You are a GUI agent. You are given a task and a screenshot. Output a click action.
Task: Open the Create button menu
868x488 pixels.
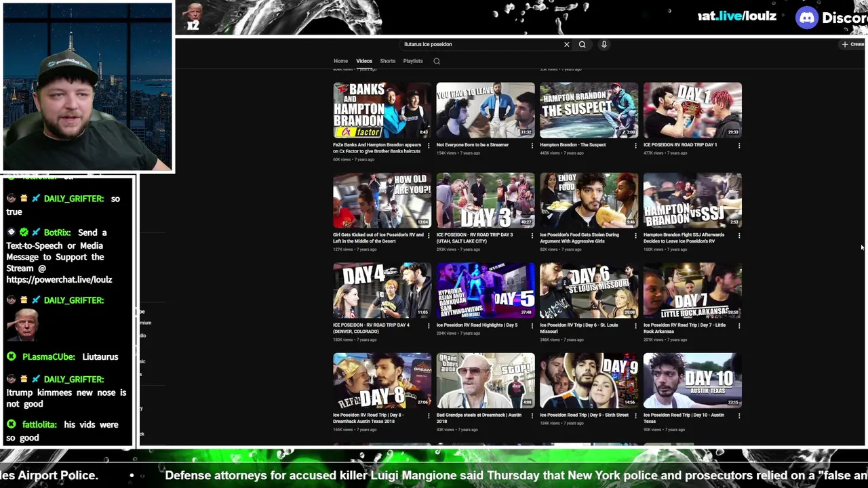853,45
